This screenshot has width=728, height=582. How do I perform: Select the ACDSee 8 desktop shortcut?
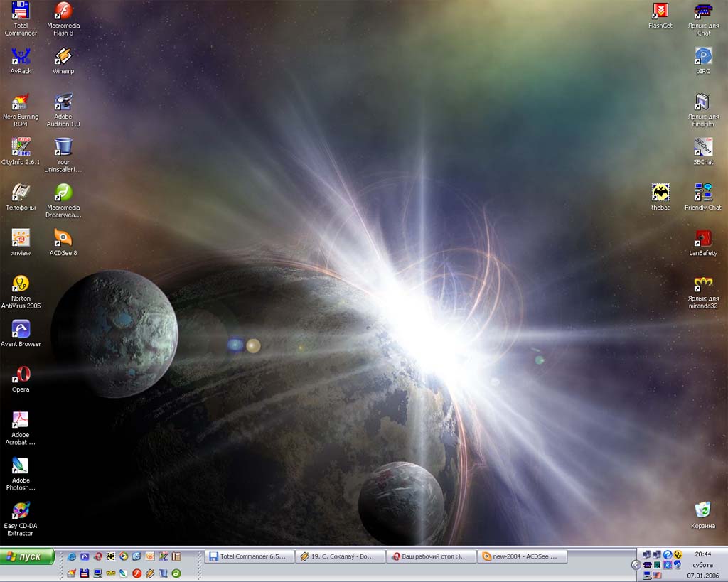(x=63, y=242)
